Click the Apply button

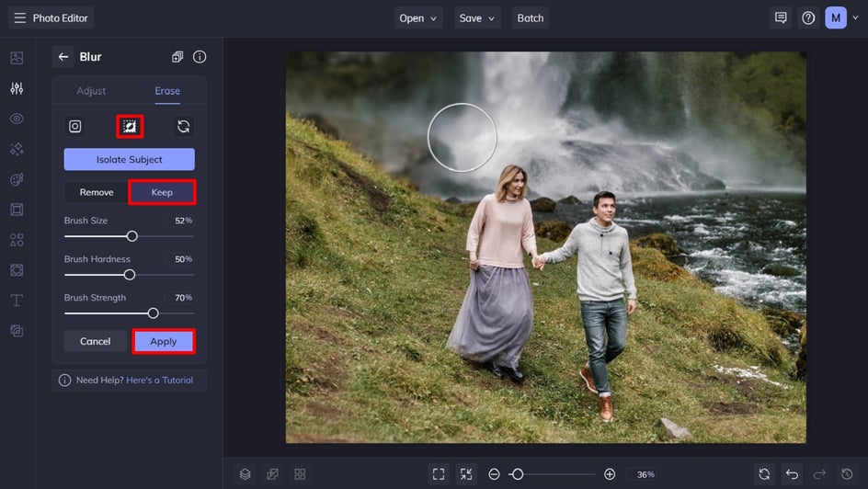[163, 341]
